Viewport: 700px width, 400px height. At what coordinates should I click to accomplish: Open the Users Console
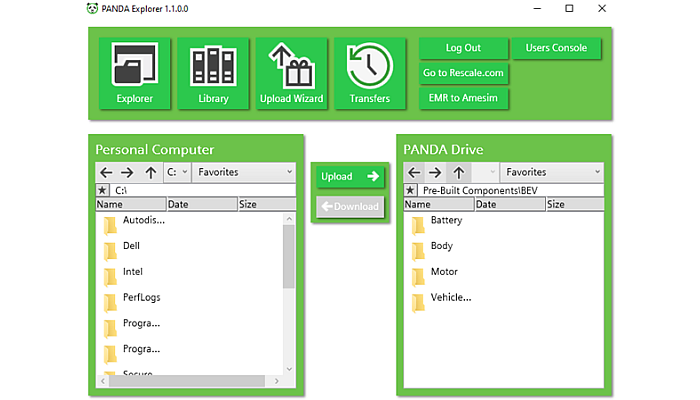point(556,48)
